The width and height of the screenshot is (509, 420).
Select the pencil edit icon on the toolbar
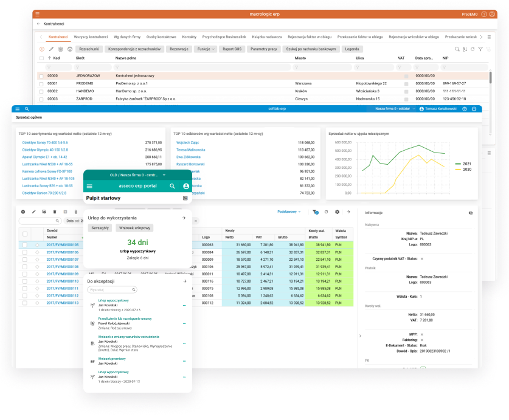52,49
